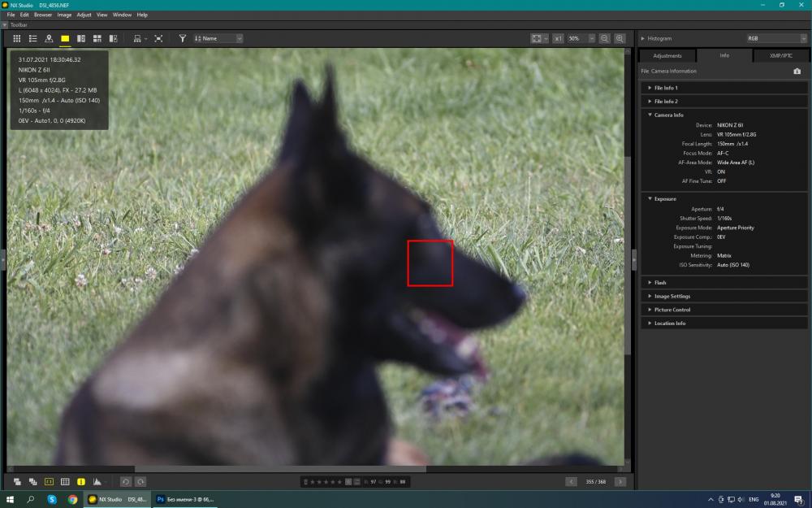The width and height of the screenshot is (812, 508).
Task: Collapse the Exposure section
Action: click(x=650, y=198)
